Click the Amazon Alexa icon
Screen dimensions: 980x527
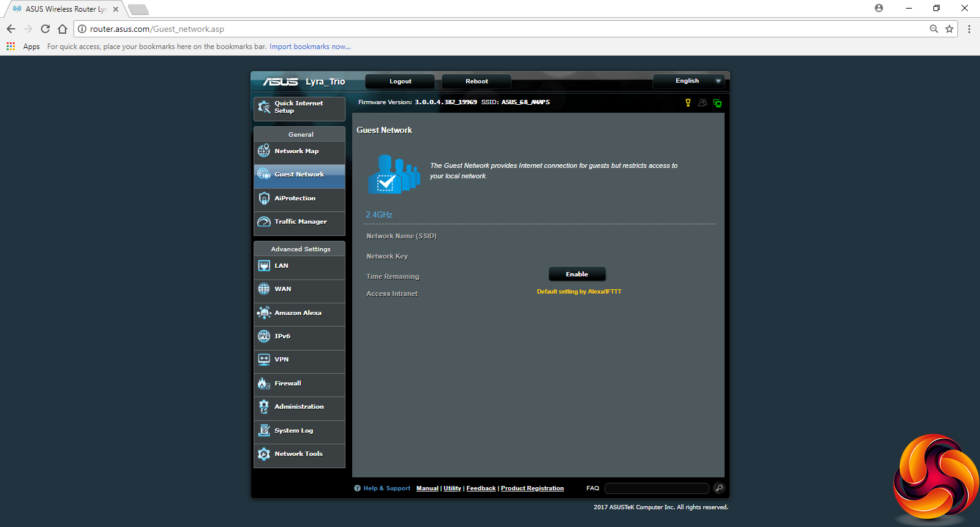coord(264,313)
